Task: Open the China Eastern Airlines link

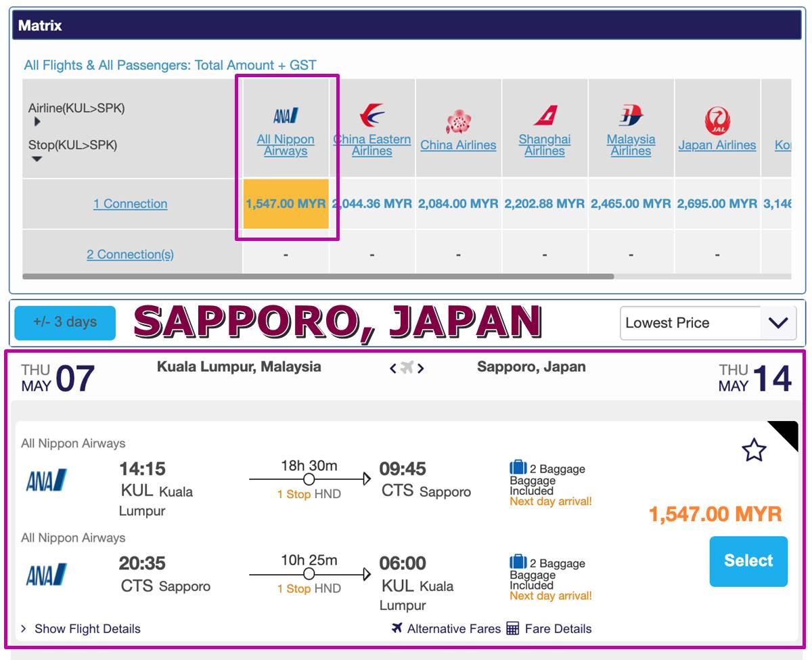Action: tap(371, 145)
